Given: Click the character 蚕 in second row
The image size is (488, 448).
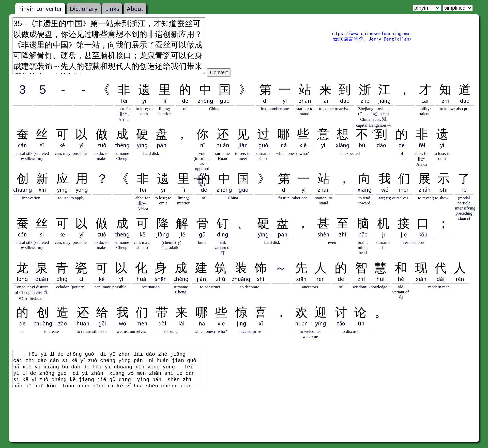Looking at the screenshot, I should click(22, 134).
